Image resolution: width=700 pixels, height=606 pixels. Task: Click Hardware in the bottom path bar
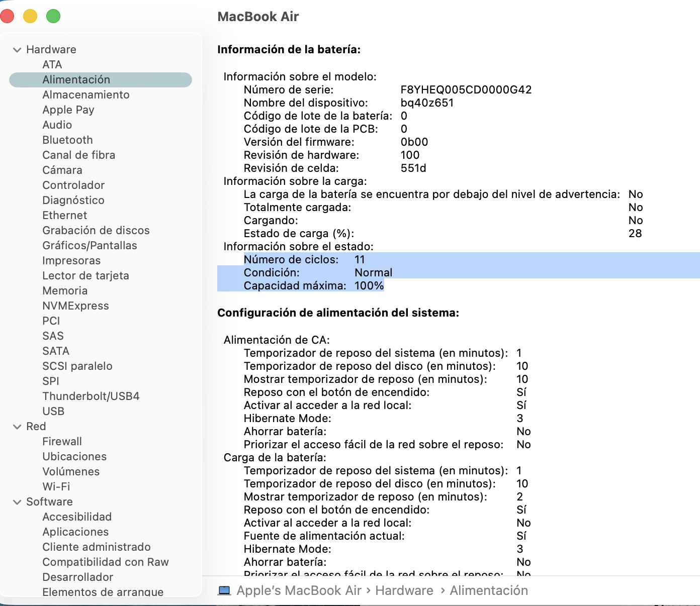pos(404,590)
